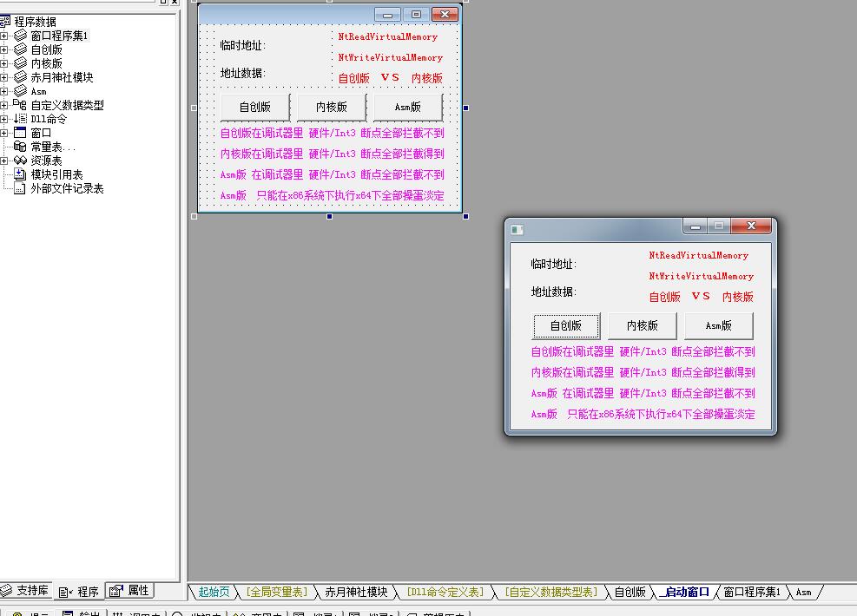The width and height of the screenshot is (857, 616).
Task: Select the 常量表 icon
Action: 20,147
